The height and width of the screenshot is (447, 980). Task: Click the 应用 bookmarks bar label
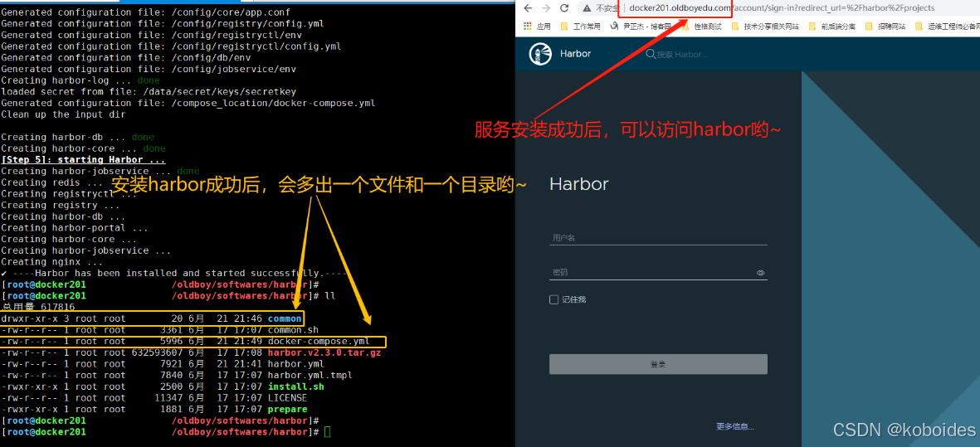pos(544,27)
